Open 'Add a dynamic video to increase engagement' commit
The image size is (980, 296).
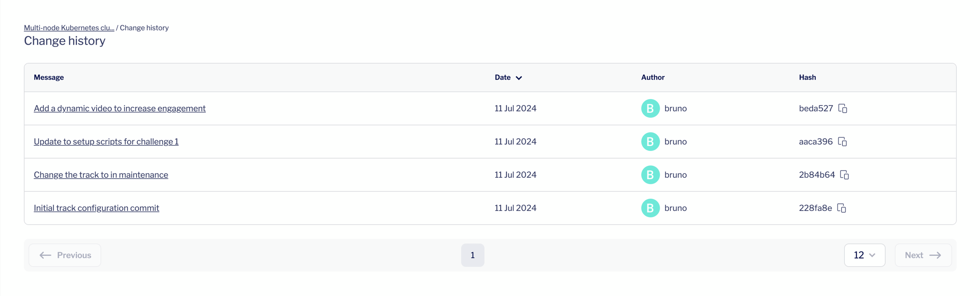coord(120,108)
